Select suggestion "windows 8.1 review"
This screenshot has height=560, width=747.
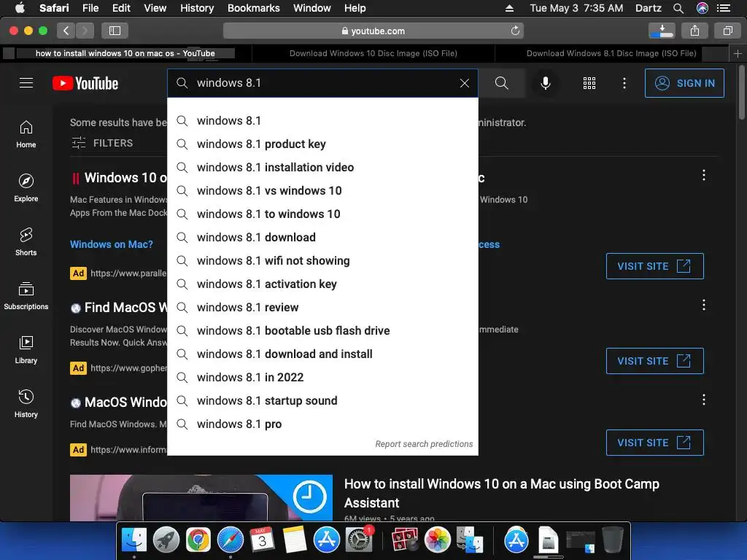point(322,307)
